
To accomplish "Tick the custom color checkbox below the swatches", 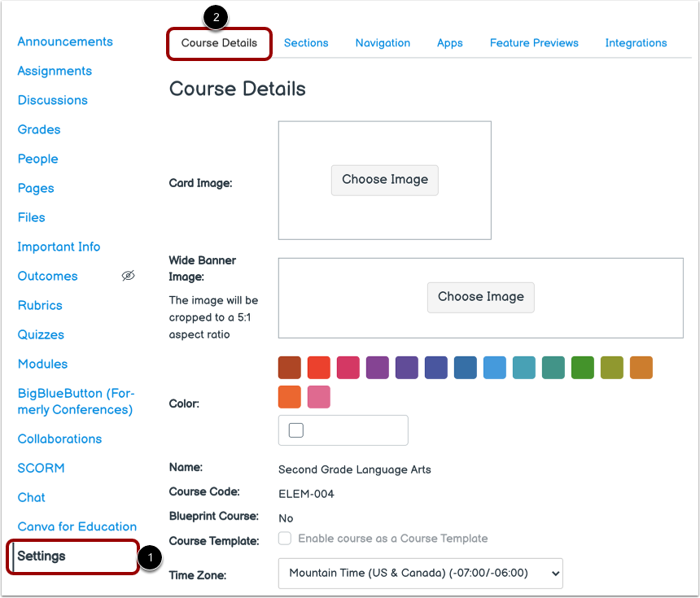I will click(x=295, y=430).
